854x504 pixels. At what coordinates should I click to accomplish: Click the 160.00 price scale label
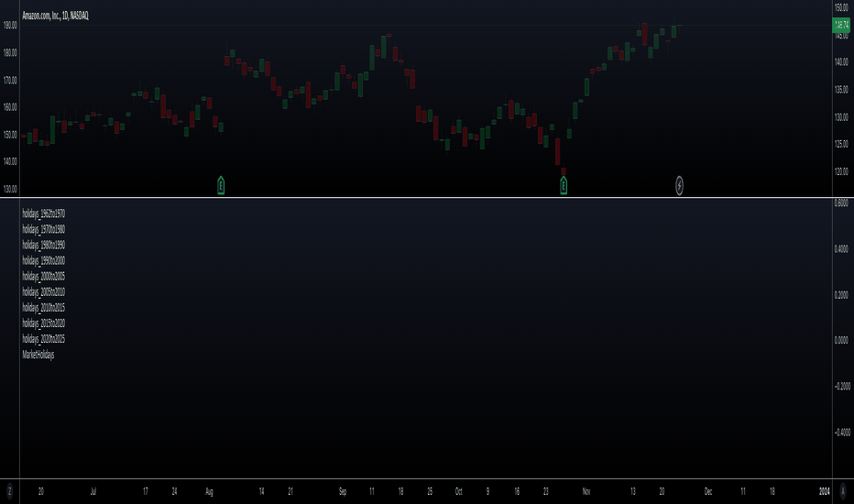coord(10,107)
